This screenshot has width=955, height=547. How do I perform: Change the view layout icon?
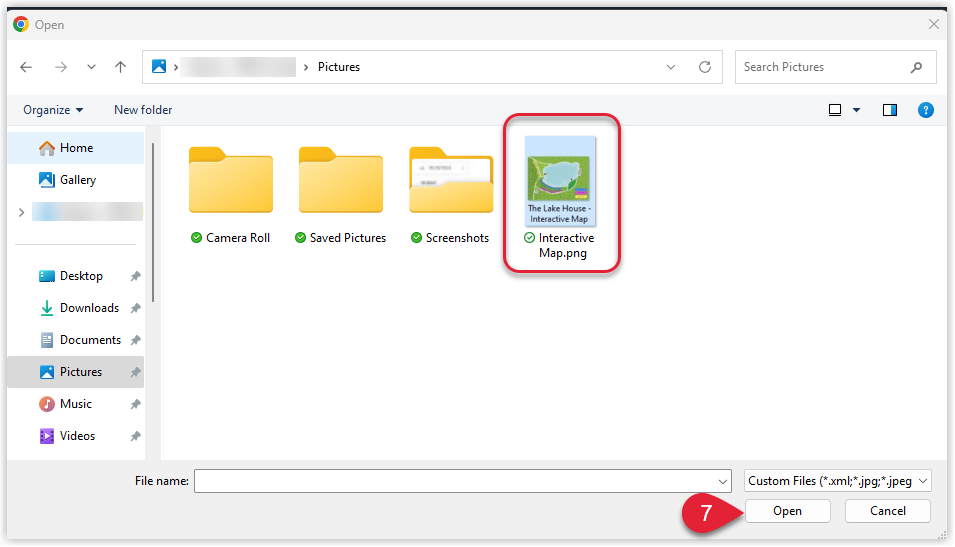tap(835, 110)
